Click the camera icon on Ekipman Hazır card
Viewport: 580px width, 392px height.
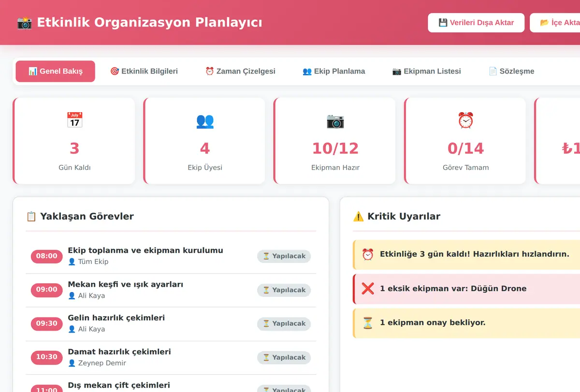click(x=335, y=120)
